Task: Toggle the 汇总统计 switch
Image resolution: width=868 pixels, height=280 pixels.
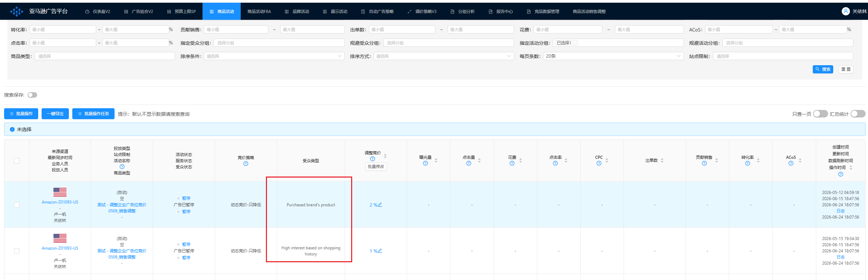Action: coord(858,114)
